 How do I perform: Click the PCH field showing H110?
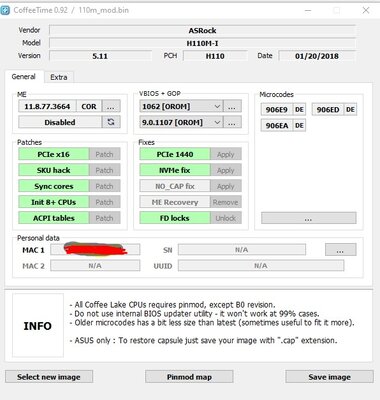(215, 56)
